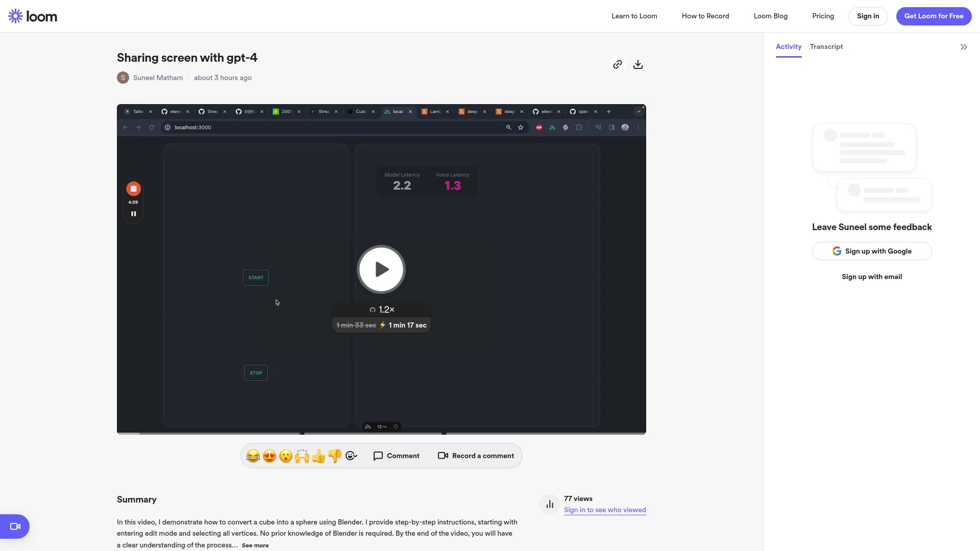
Task: Expand the summary with See more
Action: pos(255,545)
